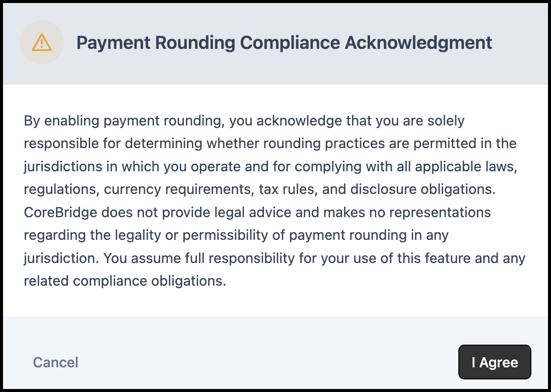Click the orange warning triangle icon

pos(42,42)
